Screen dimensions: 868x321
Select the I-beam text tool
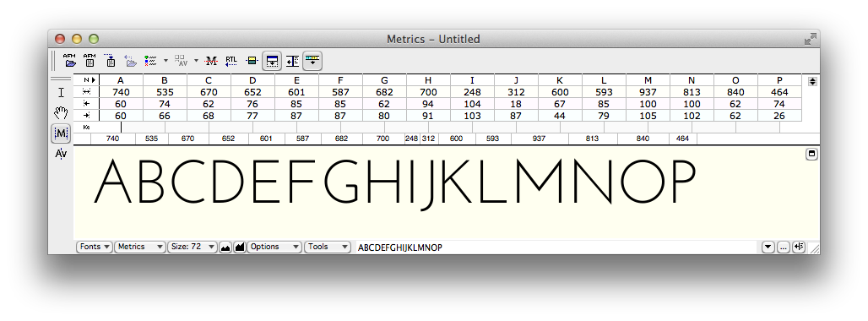62,92
